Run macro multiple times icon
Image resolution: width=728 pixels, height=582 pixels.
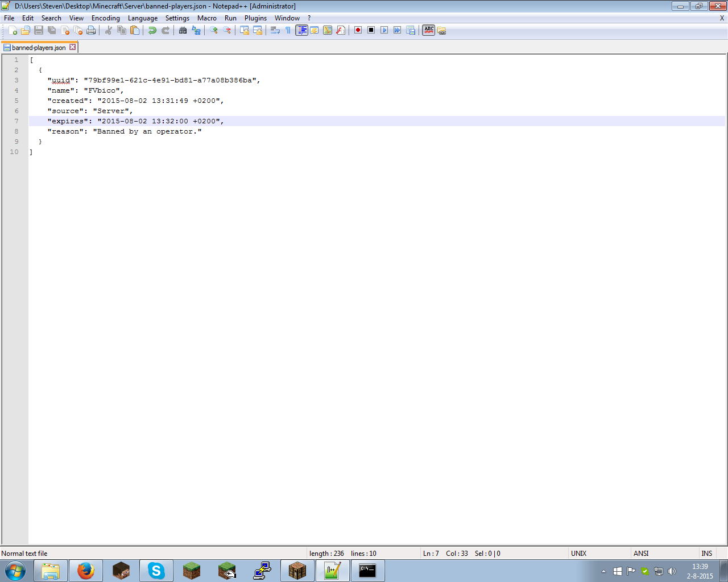[397, 30]
